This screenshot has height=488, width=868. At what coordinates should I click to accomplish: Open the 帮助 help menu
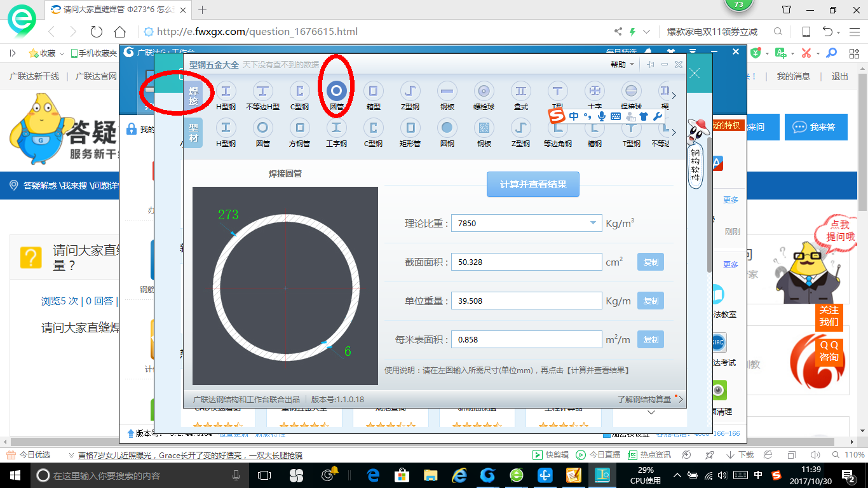(x=623, y=64)
